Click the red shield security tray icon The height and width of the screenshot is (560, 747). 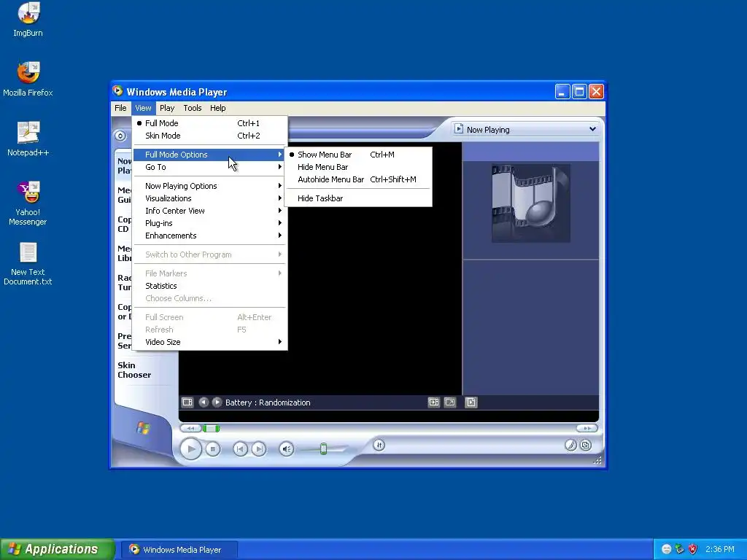(x=693, y=549)
